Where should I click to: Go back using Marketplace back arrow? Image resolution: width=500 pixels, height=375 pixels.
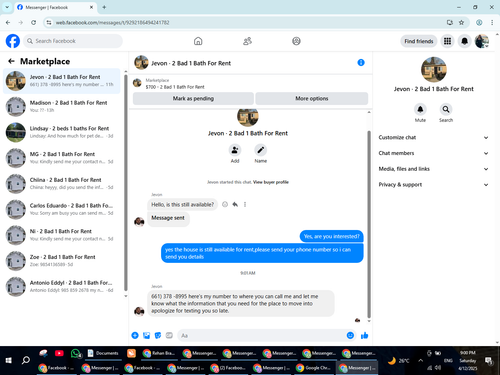click(x=11, y=61)
